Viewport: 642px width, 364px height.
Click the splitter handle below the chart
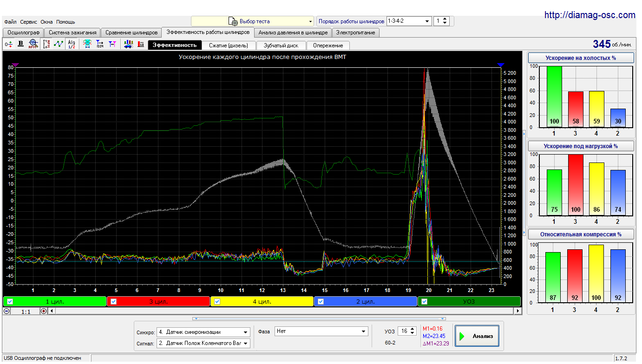(x=319, y=318)
